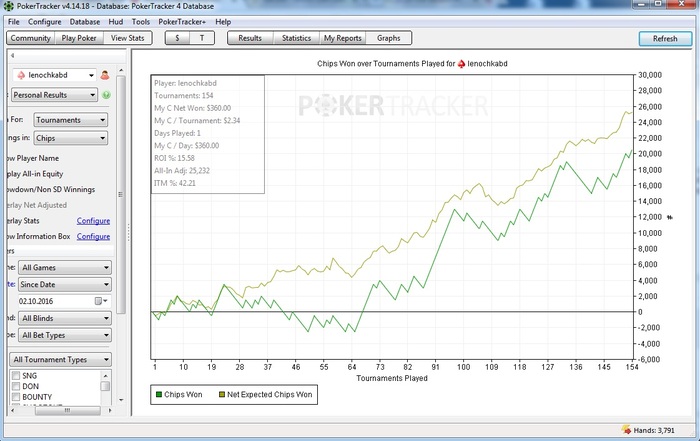Click Configure link next to Overlay Stats
This screenshot has height=441, width=700.
click(x=93, y=221)
